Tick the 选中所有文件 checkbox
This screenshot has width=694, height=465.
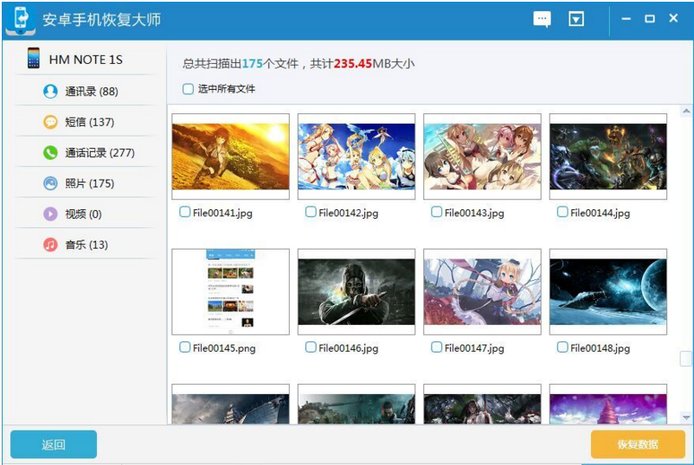point(188,89)
